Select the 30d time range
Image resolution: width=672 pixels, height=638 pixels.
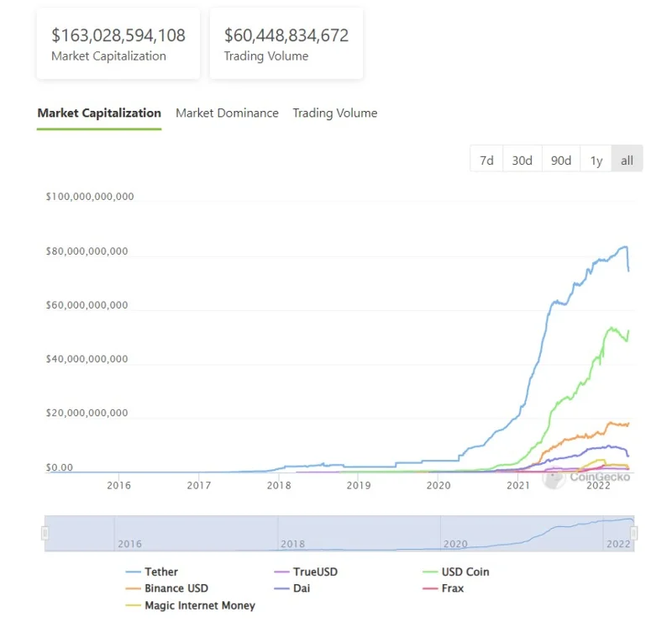point(522,161)
